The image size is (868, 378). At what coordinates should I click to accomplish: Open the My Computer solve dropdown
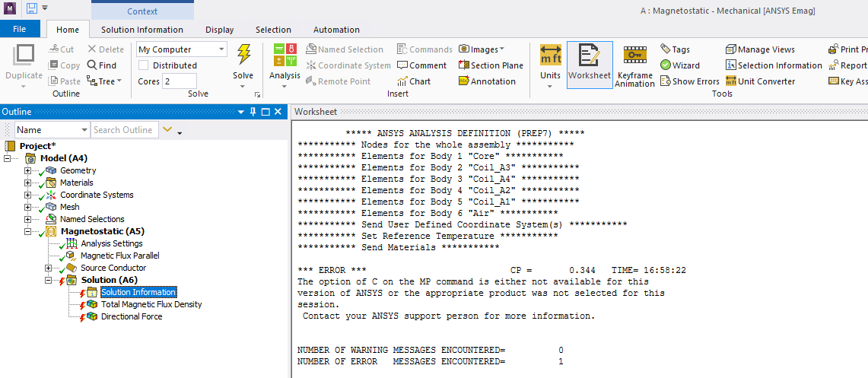pyautogui.click(x=182, y=49)
